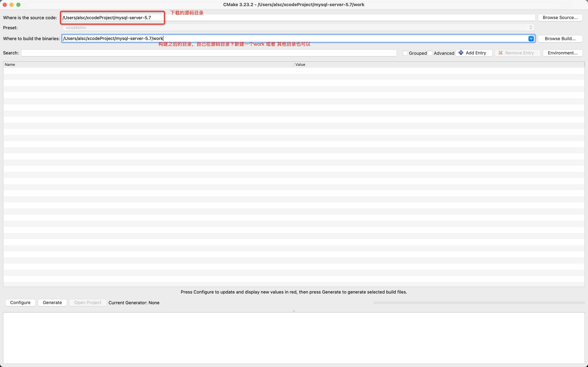588x367 pixels.
Task: Expand the build directory history dropdown arrow
Action: (531, 39)
